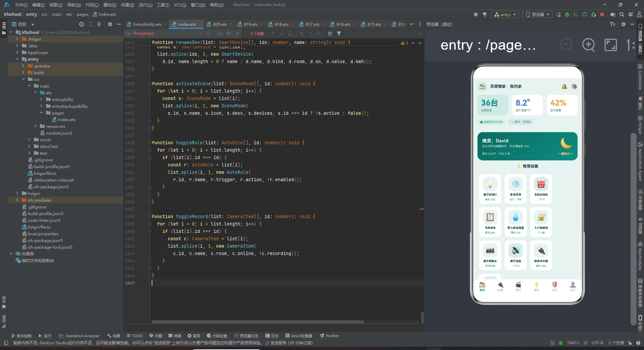Click the previewer fit-to-screen icon
Screen dimensions: 644x350
[x=610, y=45]
